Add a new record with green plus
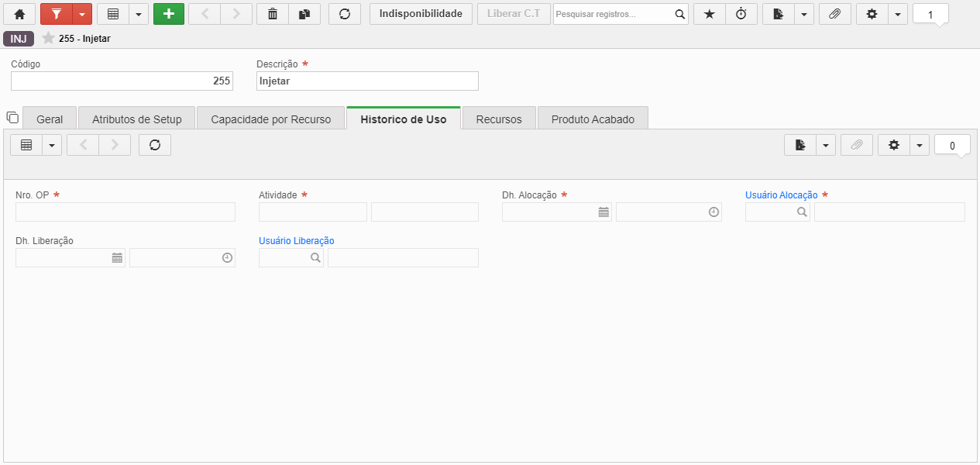Screen dimensions: 980x465 (169, 14)
